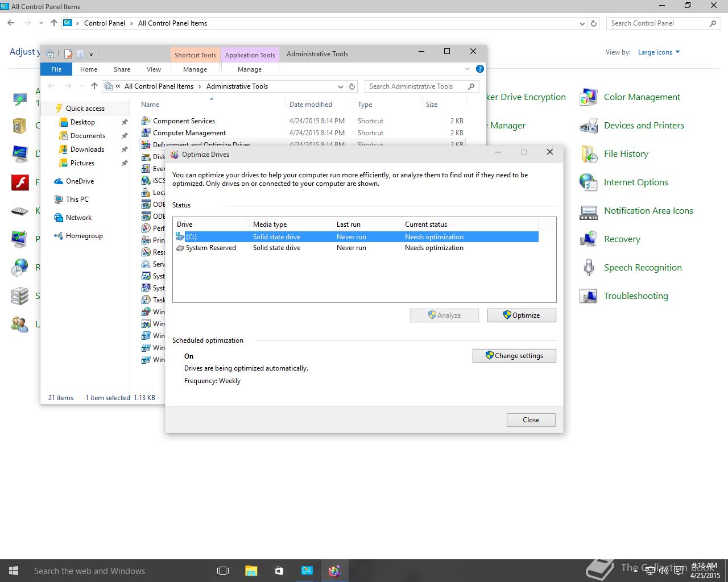Select OneDrive in the navigation pane
Viewport: 728px width, 582px height.
click(x=80, y=181)
